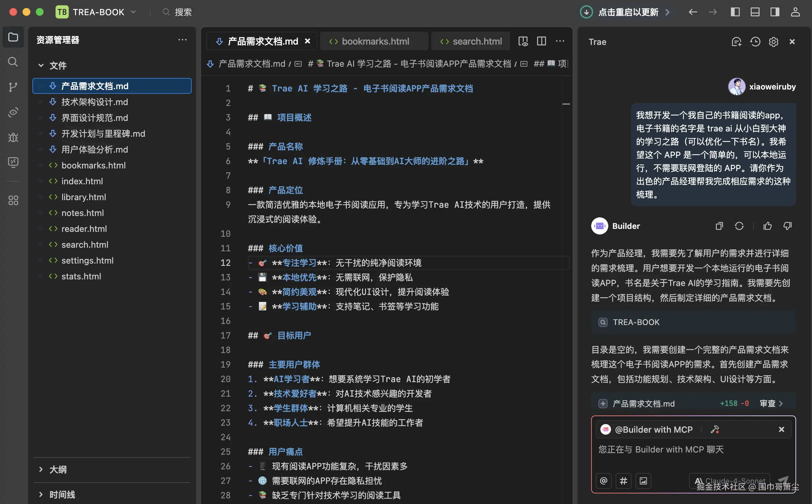The width and height of the screenshot is (812, 504).
Task: Open Trae conversation history
Action: pos(755,42)
